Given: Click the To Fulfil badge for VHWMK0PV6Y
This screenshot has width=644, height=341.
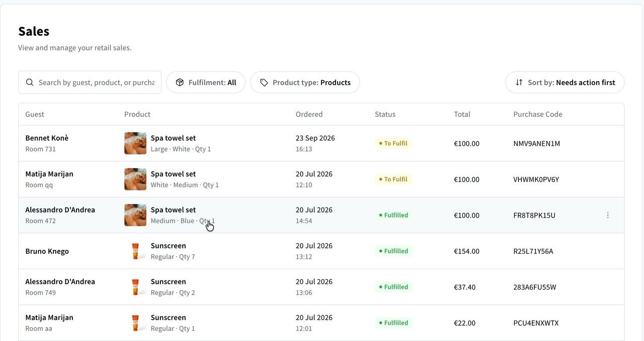Looking at the screenshot, I should pyautogui.click(x=393, y=179).
